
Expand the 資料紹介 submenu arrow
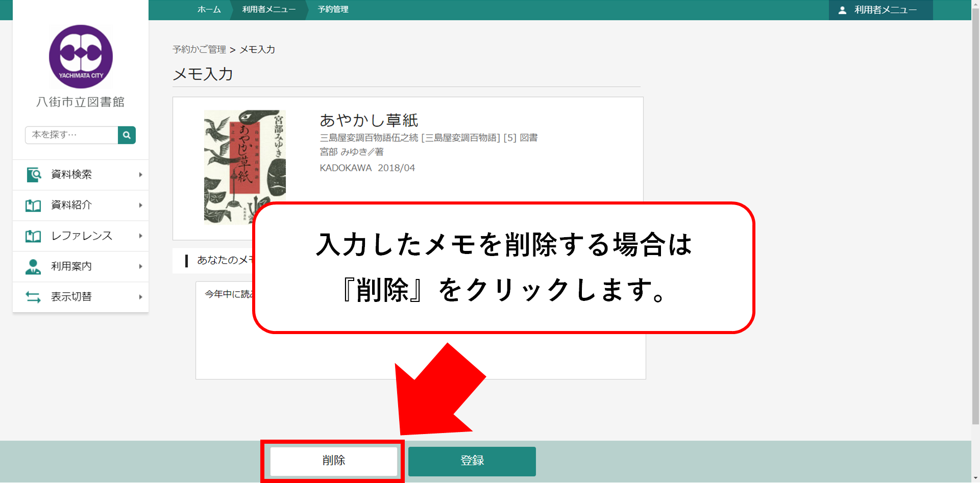(x=140, y=206)
